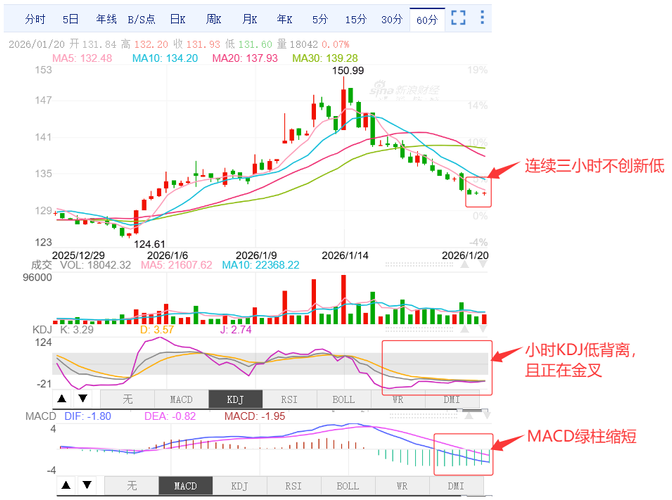Select the 30分 interval tab
Screen dimensions: 672x500
point(392,19)
